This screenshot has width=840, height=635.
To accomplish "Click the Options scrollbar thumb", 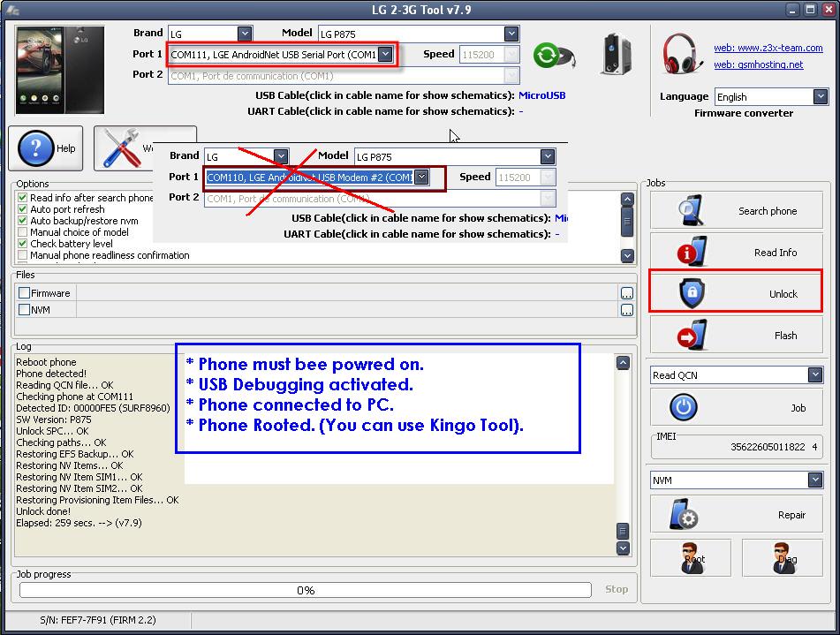I will (x=627, y=222).
